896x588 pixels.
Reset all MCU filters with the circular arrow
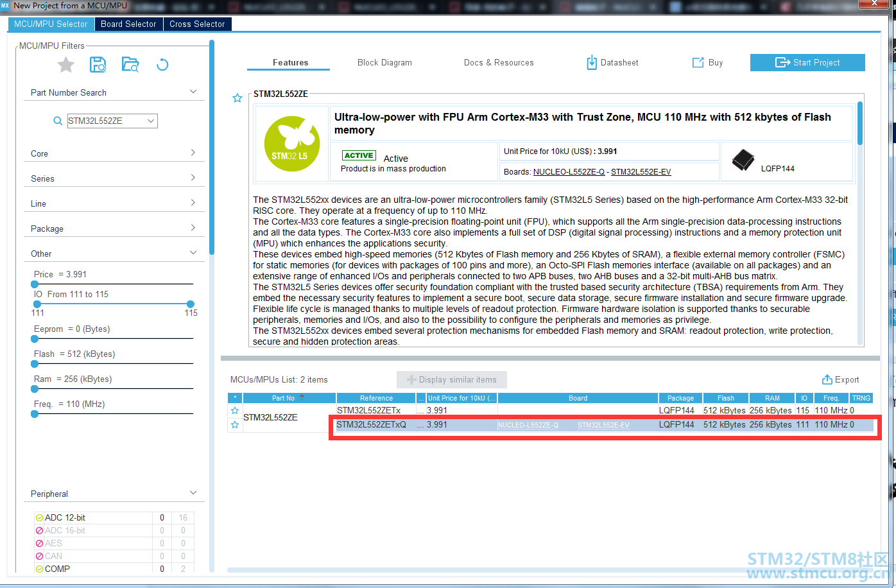click(x=162, y=64)
